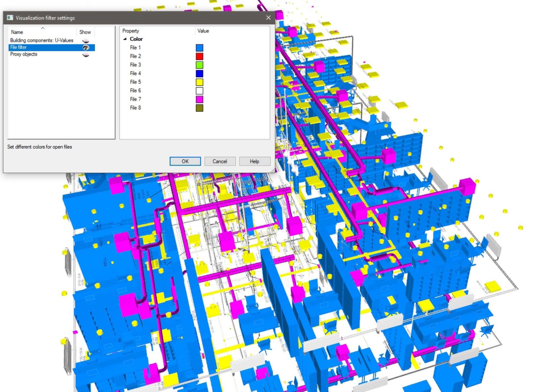Select the File 8 property label
The image size is (543, 392).
pos(135,108)
